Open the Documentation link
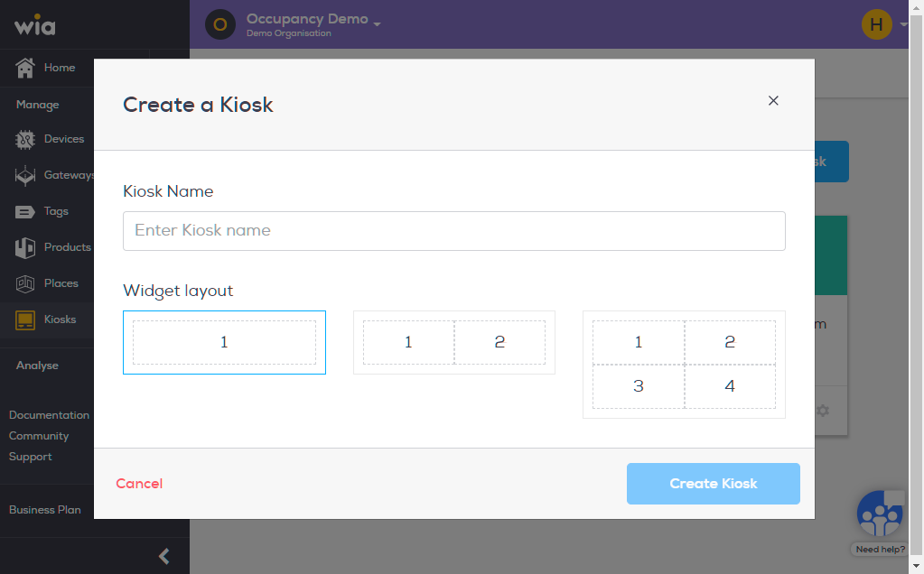924x574 pixels. 49,415
